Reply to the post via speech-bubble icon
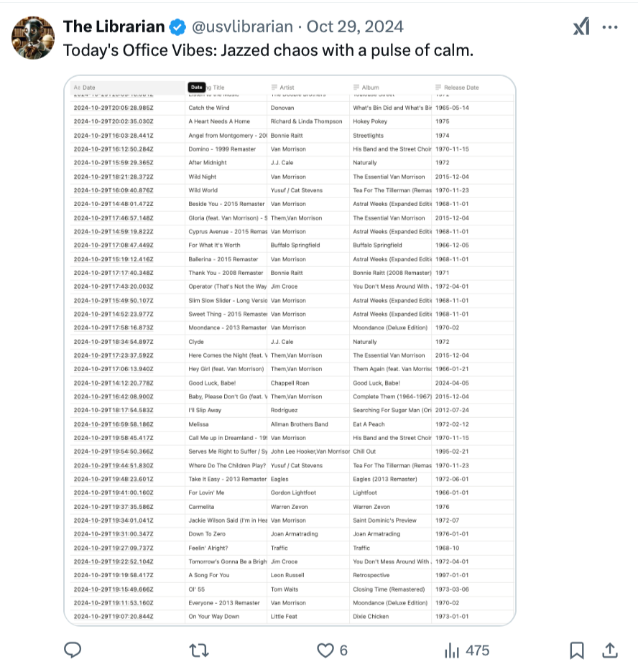Image resolution: width=638 pixels, height=672 pixels. (73, 650)
